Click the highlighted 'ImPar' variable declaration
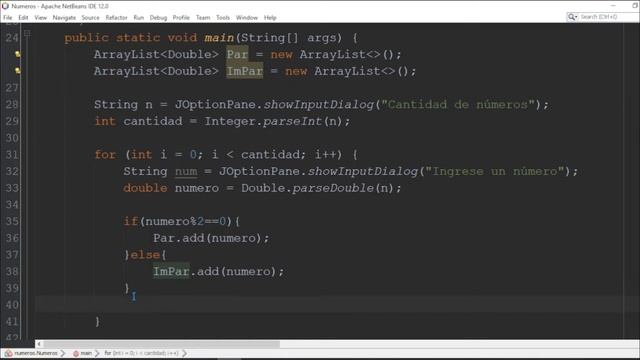Image resolution: width=640 pixels, height=360 pixels. pos(244,71)
